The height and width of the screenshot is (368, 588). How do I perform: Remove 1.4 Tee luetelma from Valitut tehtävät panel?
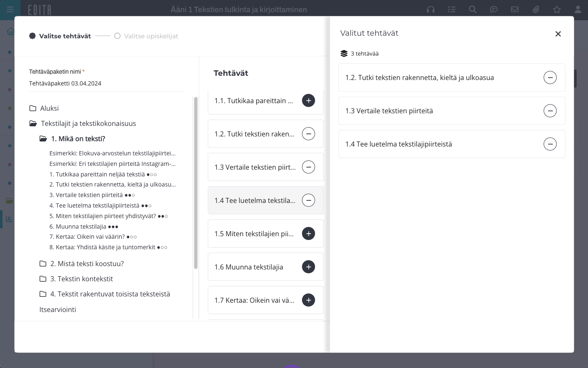click(x=550, y=144)
